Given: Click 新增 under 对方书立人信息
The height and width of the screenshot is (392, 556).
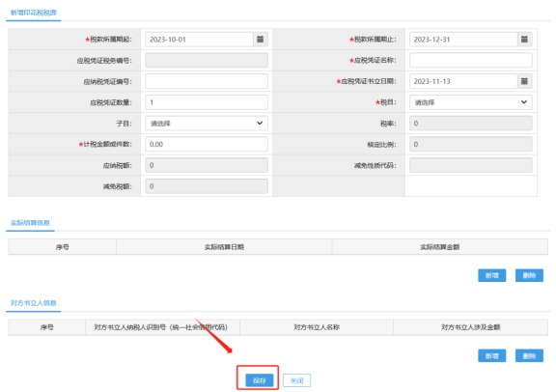Looking at the screenshot, I should (x=492, y=356).
